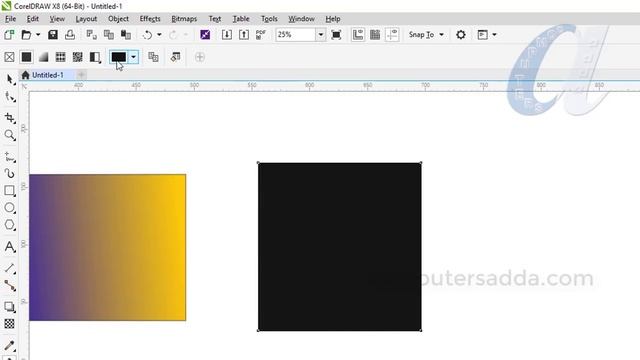
Task: Open the Window menu
Action: [x=301, y=19]
